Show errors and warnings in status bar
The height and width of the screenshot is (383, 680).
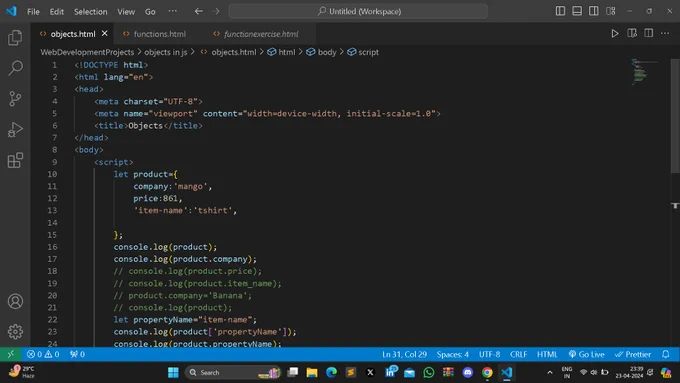point(43,354)
